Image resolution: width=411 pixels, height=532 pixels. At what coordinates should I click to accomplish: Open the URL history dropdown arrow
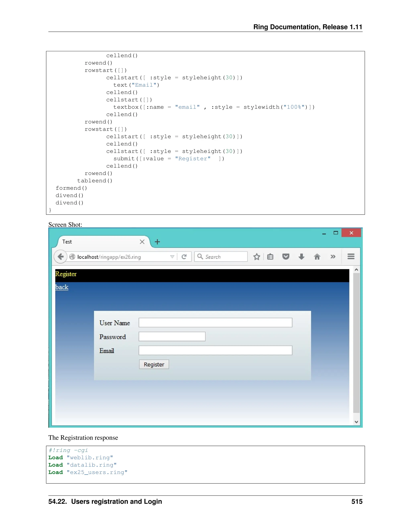[x=172, y=257]
